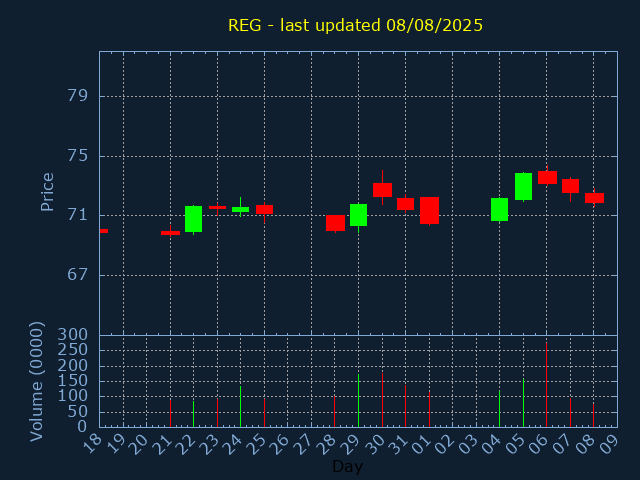
Task: Click the green volume bar for day 04
Action: pos(500,409)
